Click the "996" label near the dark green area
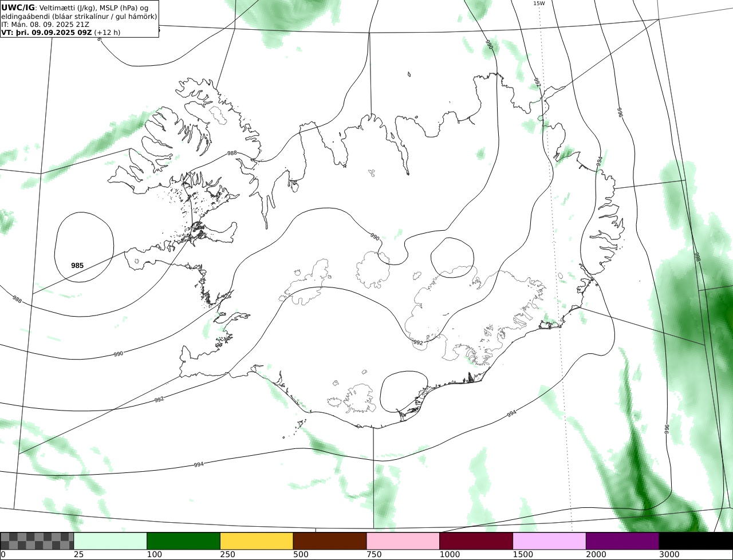Viewport: 733px width, 560px height. tap(667, 428)
